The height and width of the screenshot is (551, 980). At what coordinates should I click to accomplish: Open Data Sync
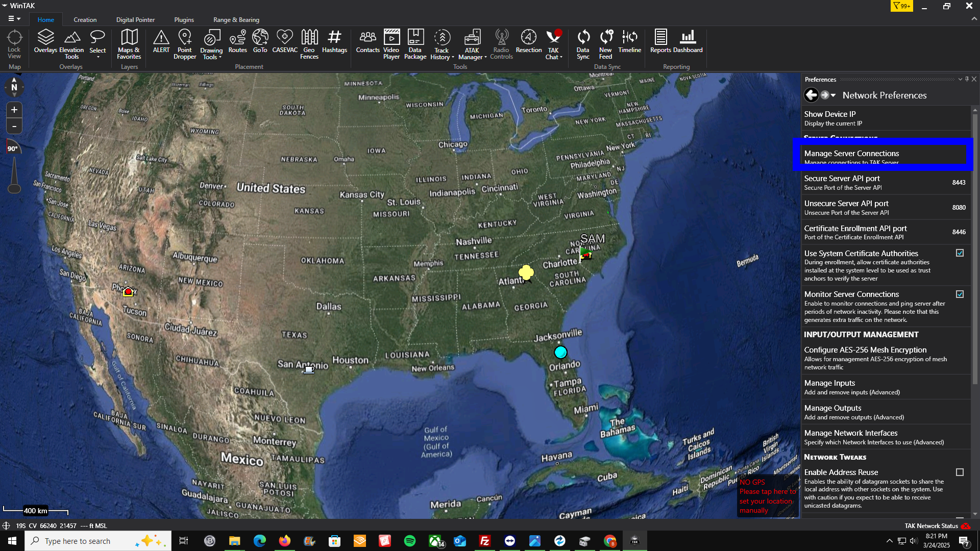click(583, 44)
